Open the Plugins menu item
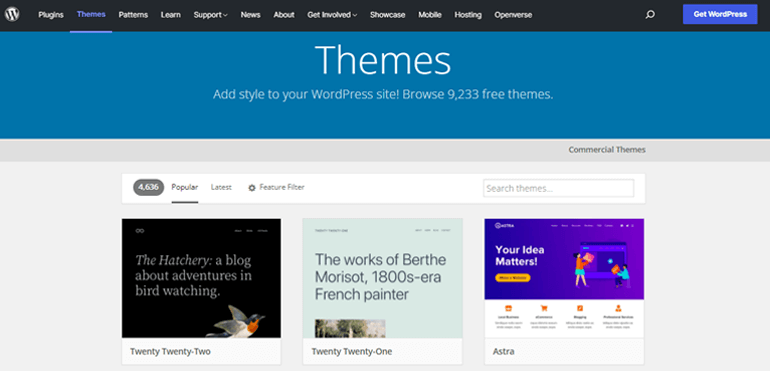The width and height of the screenshot is (770, 371). 51,15
